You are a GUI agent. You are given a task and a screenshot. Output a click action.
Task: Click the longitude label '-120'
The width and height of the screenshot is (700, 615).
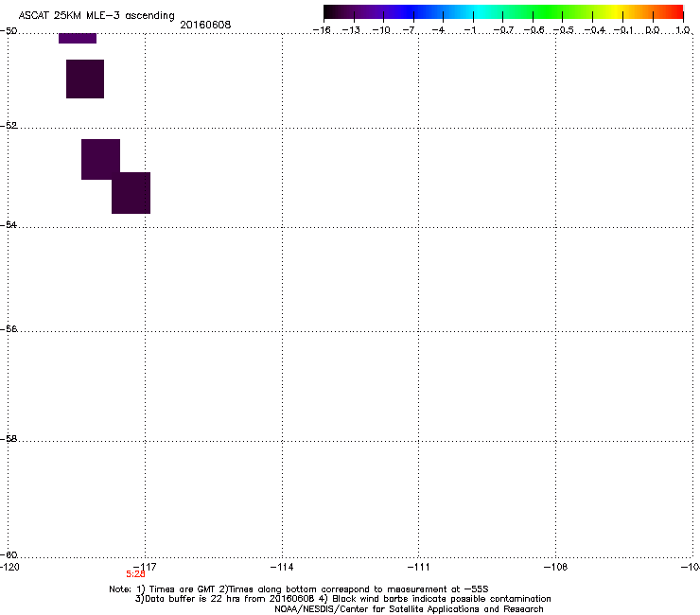coord(9,567)
